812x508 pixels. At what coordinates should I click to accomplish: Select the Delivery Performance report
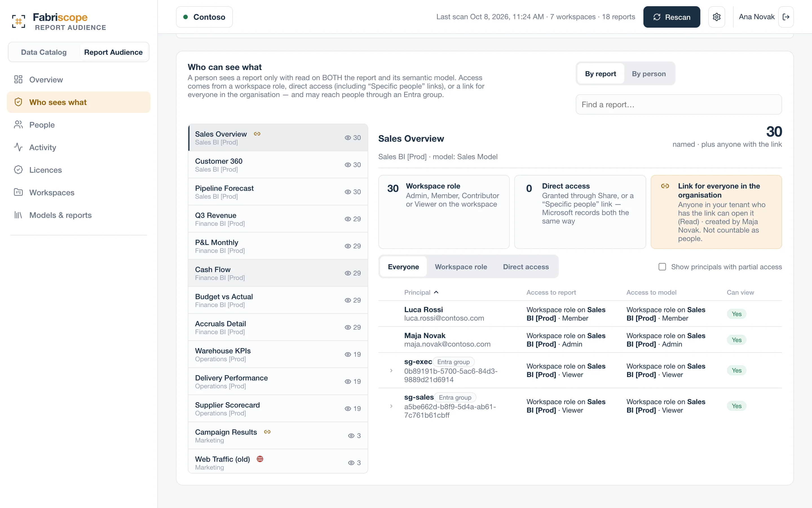[x=278, y=382]
